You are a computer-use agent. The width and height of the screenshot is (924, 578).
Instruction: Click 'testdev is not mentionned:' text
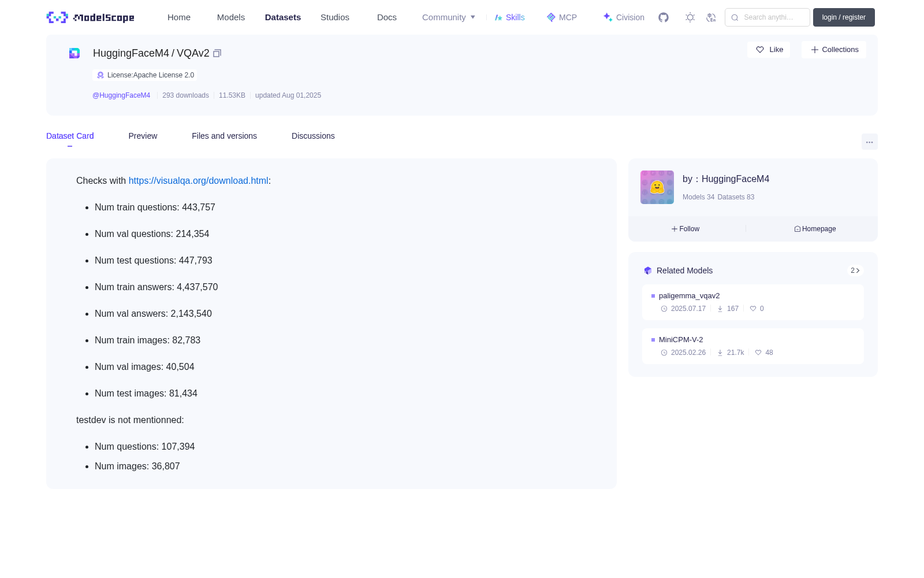(x=130, y=420)
